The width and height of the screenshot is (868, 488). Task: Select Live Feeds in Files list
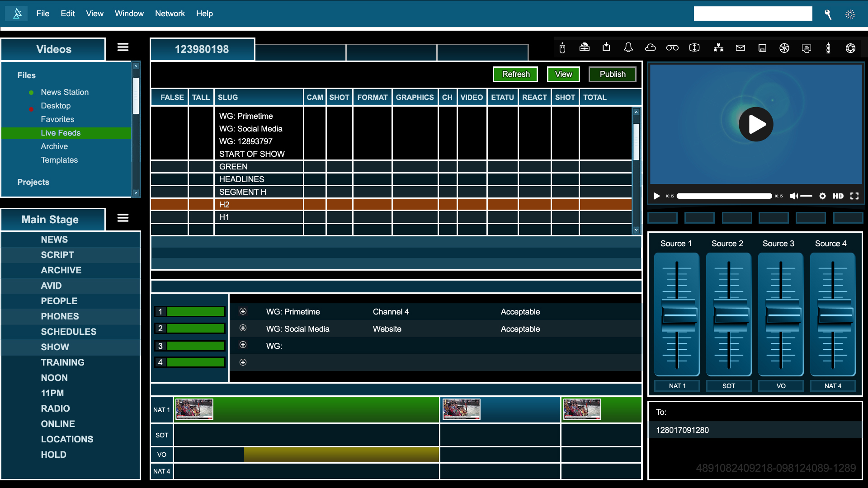coord(61,133)
